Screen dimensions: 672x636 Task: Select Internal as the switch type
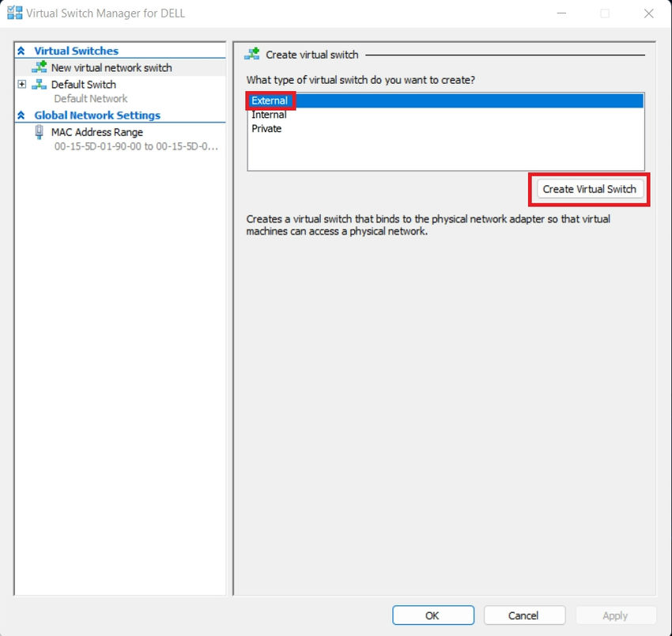270,114
